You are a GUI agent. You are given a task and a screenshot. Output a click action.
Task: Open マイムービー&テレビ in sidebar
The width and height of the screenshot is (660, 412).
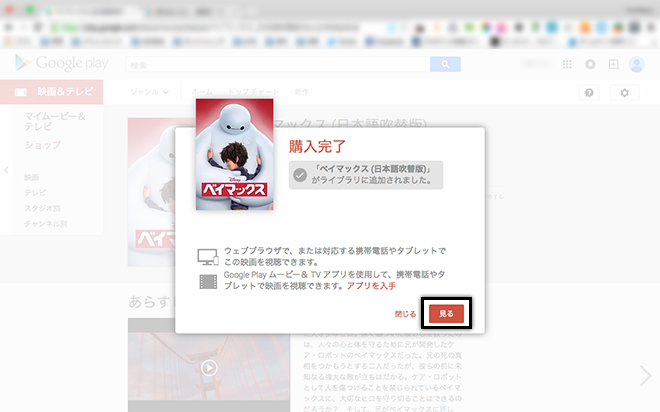(55, 121)
